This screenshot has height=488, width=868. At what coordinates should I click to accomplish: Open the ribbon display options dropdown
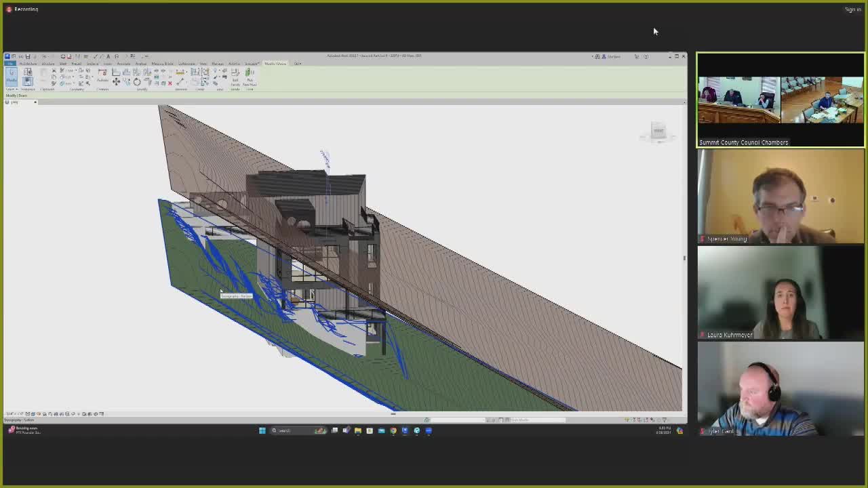point(298,64)
